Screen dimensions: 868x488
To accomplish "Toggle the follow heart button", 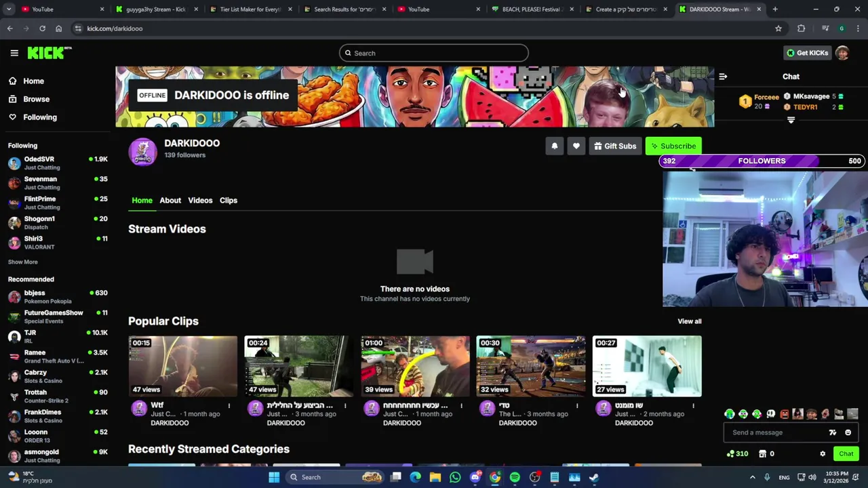I will tap(576, 146).
